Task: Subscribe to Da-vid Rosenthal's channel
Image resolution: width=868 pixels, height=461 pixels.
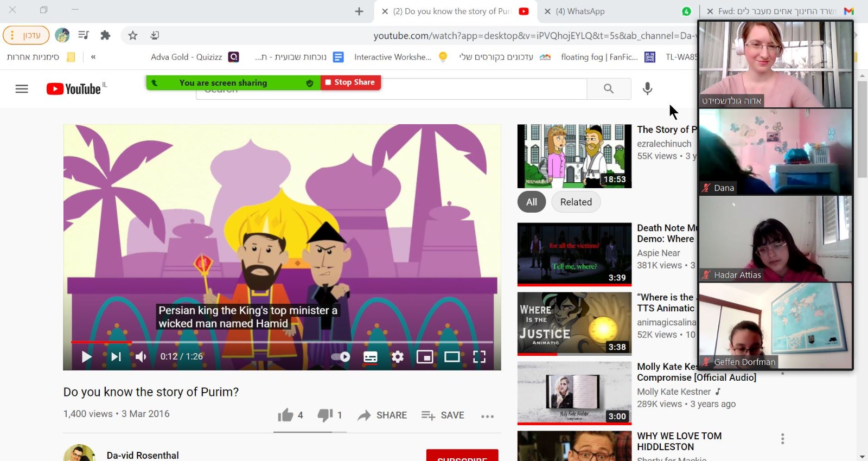Action: coord(462,456)
